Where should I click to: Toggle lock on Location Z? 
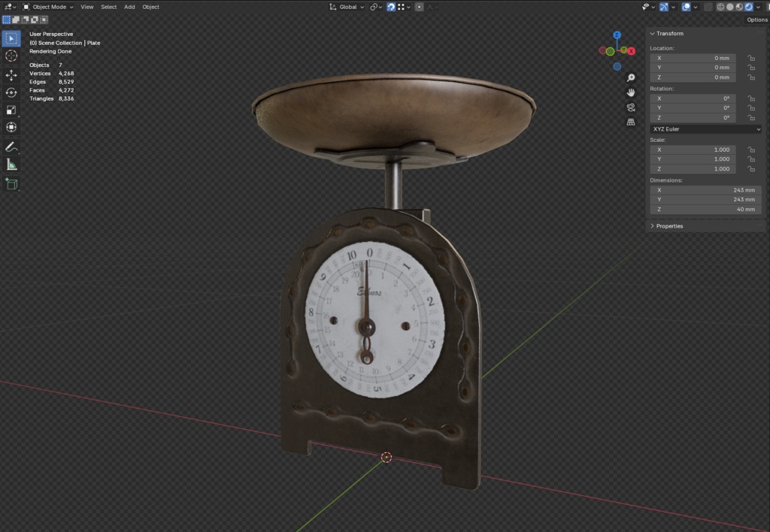click(751, 77)
